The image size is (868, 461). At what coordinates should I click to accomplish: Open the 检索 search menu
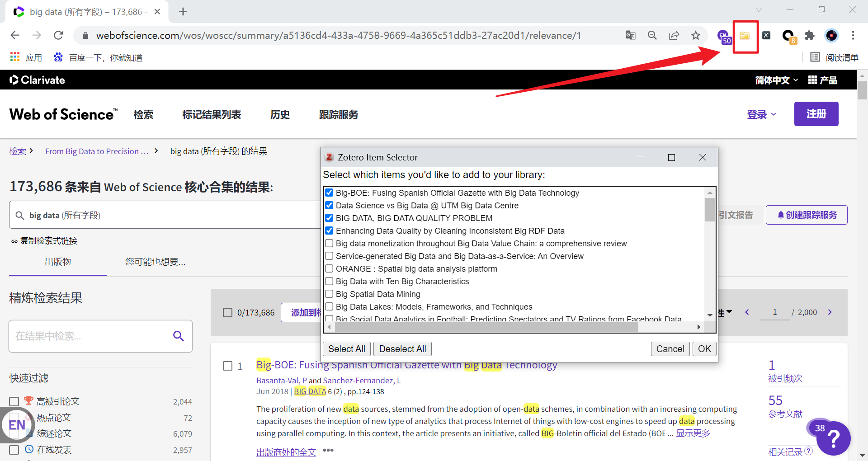pyautogui.click(x=143, y=115)
